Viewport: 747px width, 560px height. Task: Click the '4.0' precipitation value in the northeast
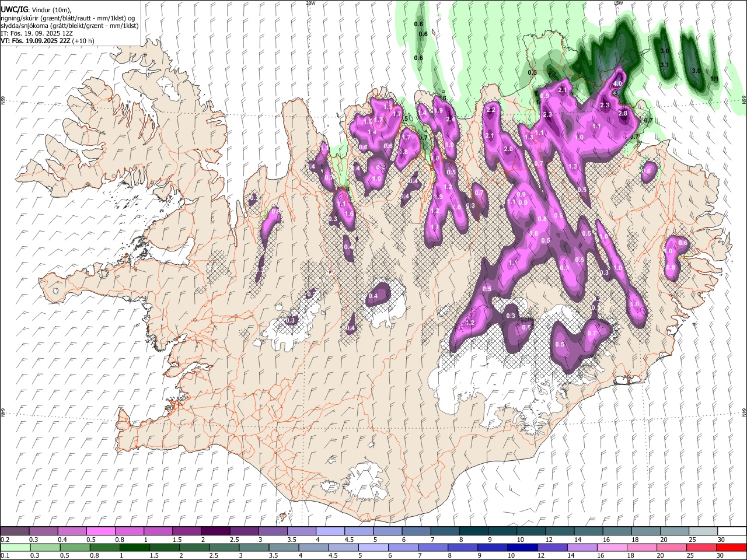617,83
